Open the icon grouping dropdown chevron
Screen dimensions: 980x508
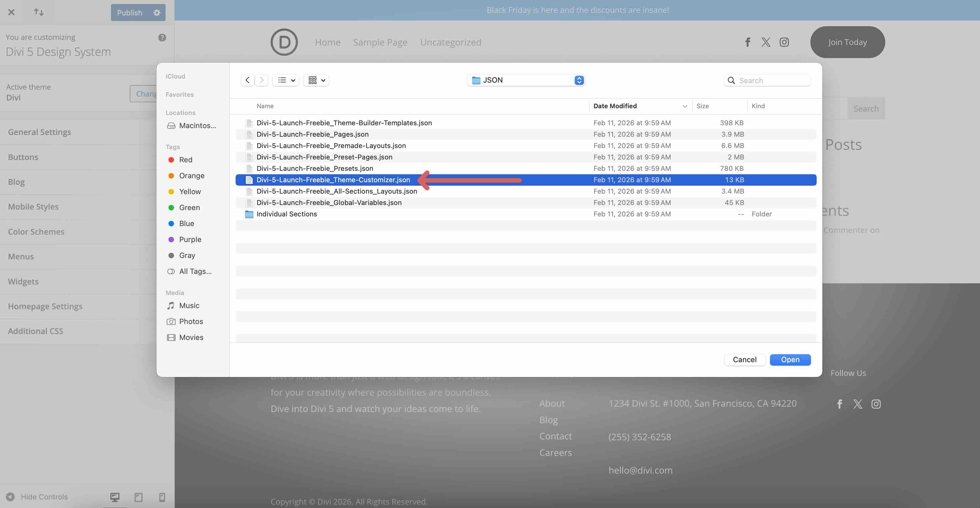323,80
